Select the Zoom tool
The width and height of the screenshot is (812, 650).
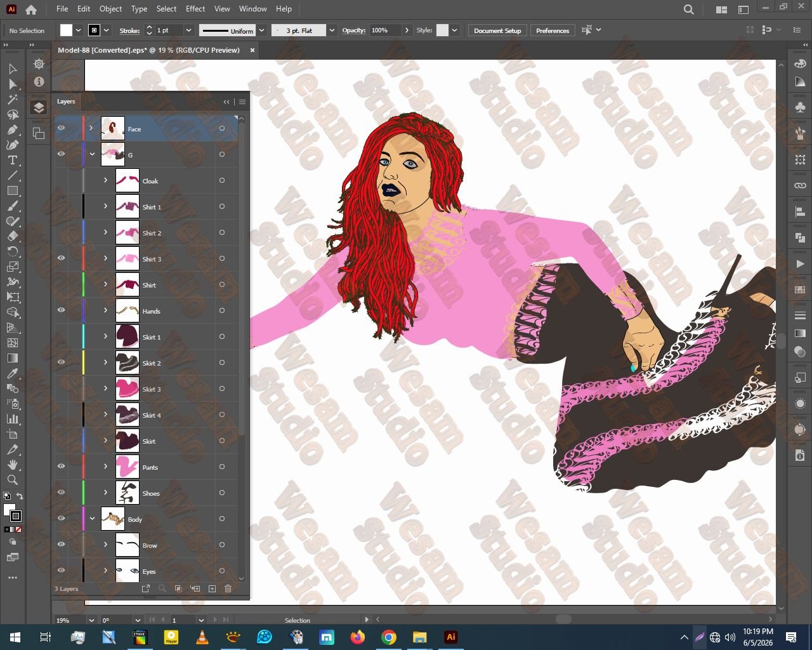(x=13, y=480)
